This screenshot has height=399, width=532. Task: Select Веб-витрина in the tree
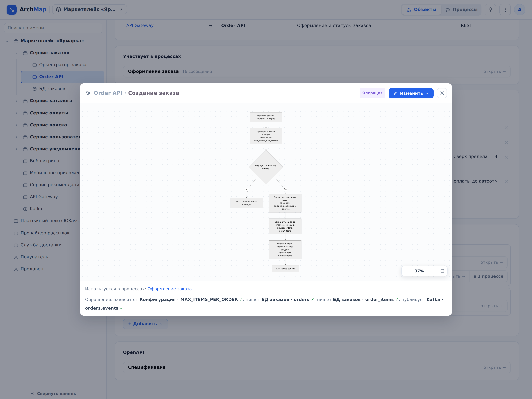click(x=45, y=161)
